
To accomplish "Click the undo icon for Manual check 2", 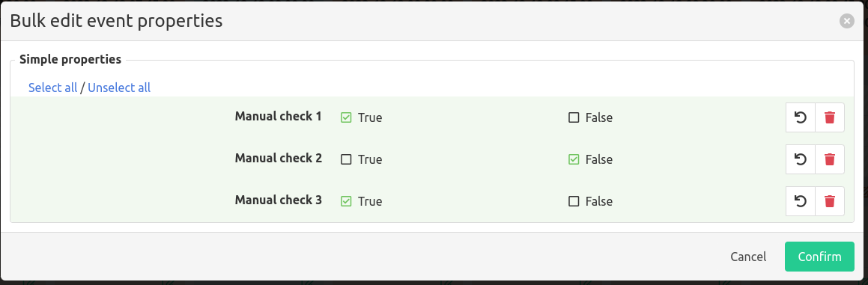I will (x=801, y=159).
